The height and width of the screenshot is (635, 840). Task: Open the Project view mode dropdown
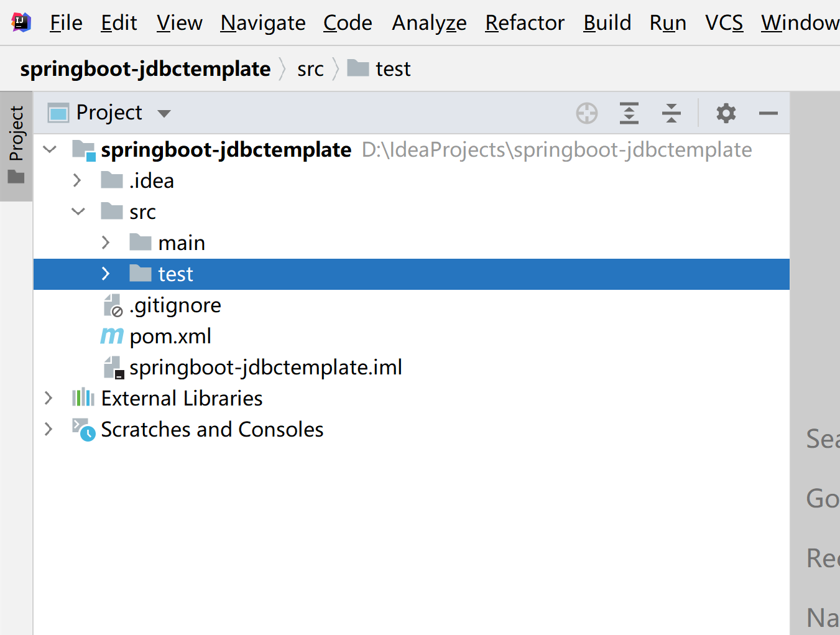(x=164, y=113)
